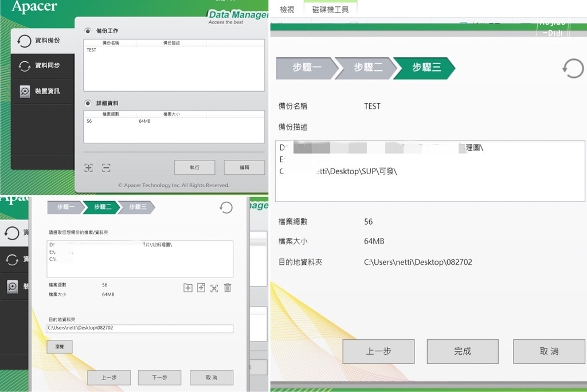Open 資料備份 in the main window sidebar
587x392 pixels.
tap(42, 41)
